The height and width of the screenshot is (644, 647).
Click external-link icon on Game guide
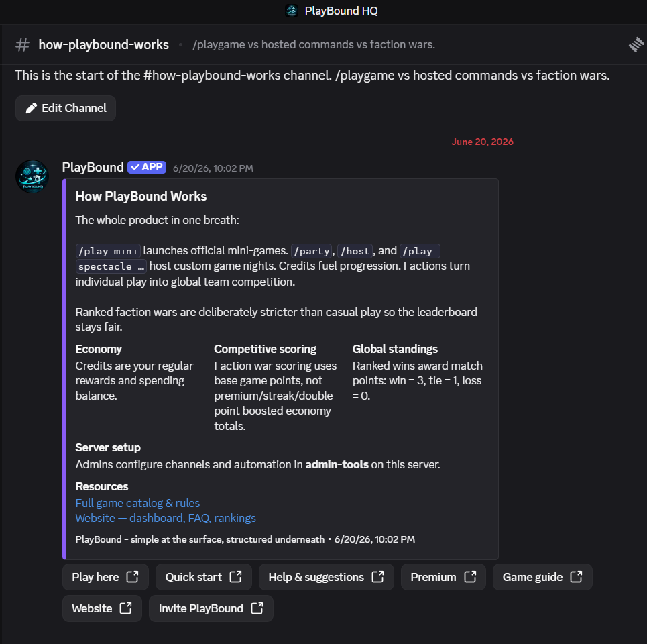click(x=576, y=577)
